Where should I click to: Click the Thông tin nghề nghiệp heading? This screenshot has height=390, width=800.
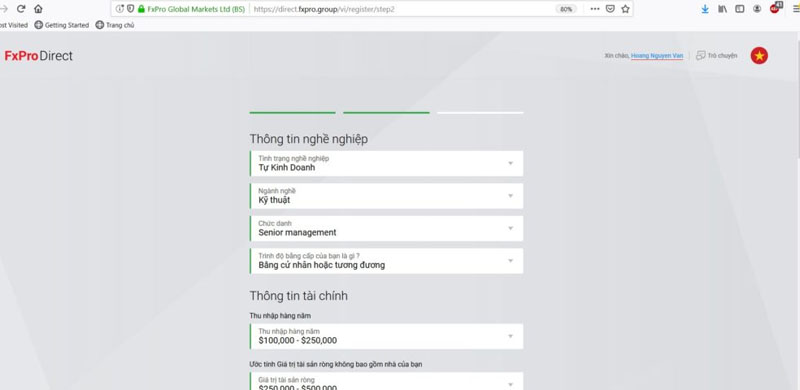[309, 139]
